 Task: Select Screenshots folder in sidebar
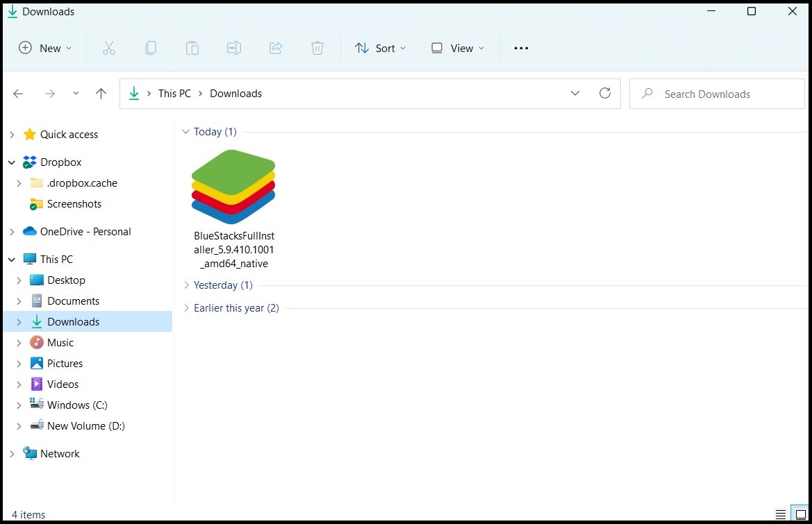(x=74, y=204)
